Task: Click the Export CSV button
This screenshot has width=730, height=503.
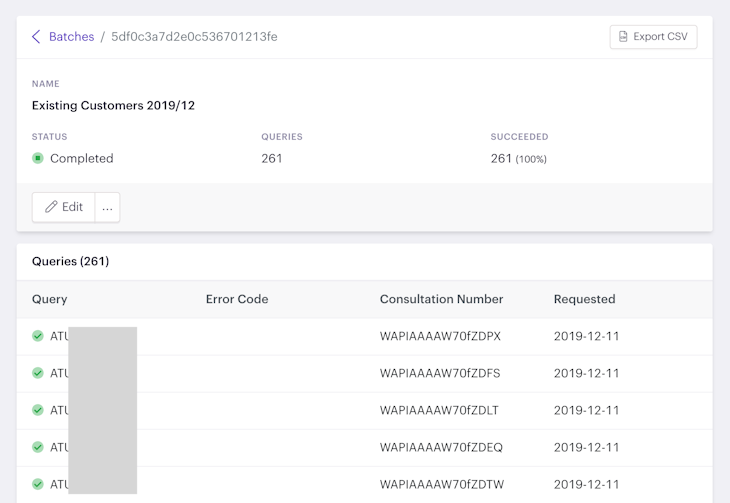Action: pos(653,37)
